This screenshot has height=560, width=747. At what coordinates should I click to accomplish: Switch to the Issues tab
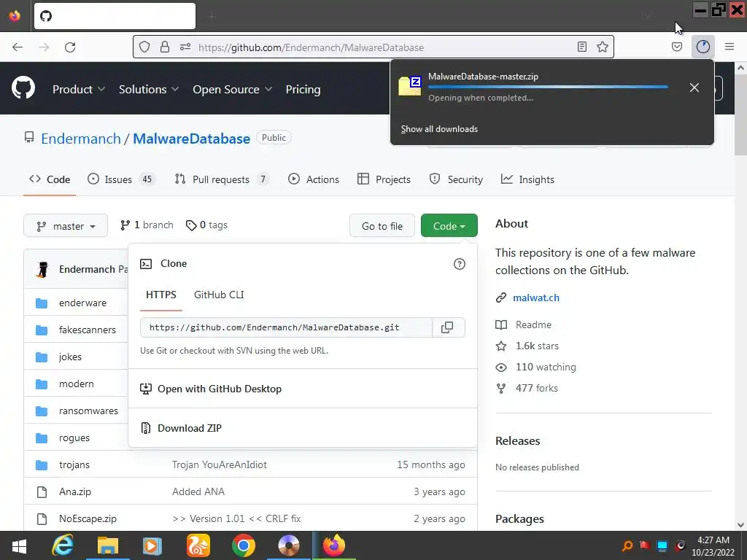[121, 179]
